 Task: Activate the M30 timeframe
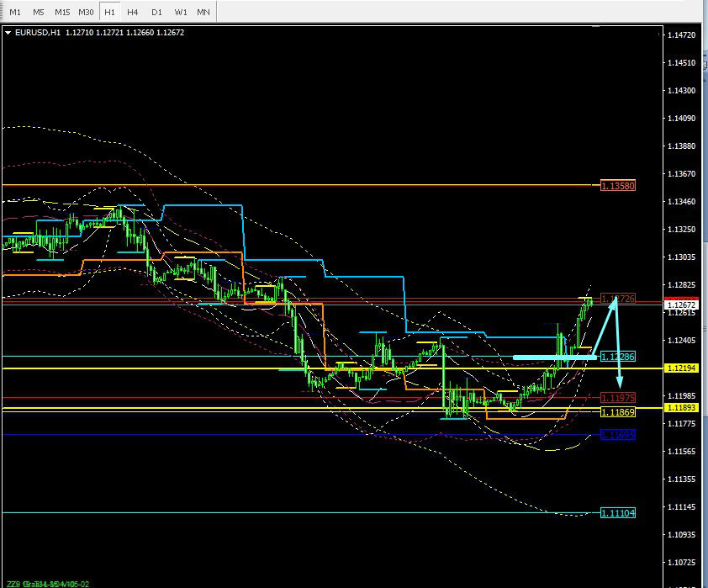pyautogui.click(x=86, y=13)
